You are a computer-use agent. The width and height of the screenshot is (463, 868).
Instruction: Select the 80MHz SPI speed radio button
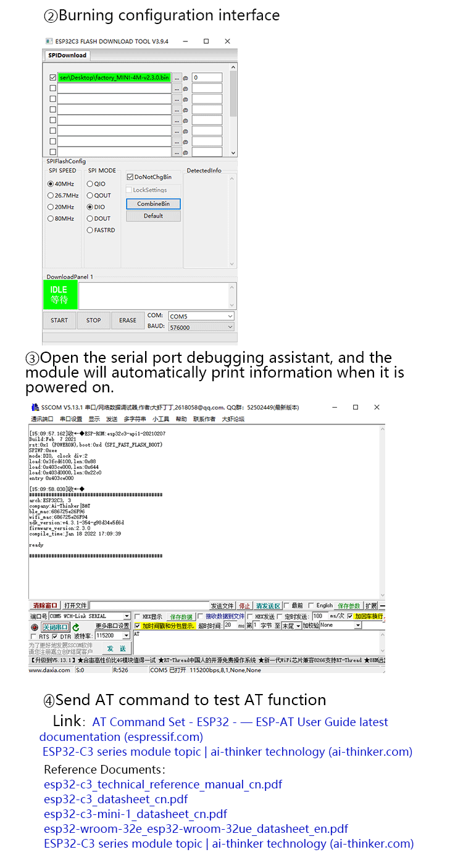click(51, 218)
